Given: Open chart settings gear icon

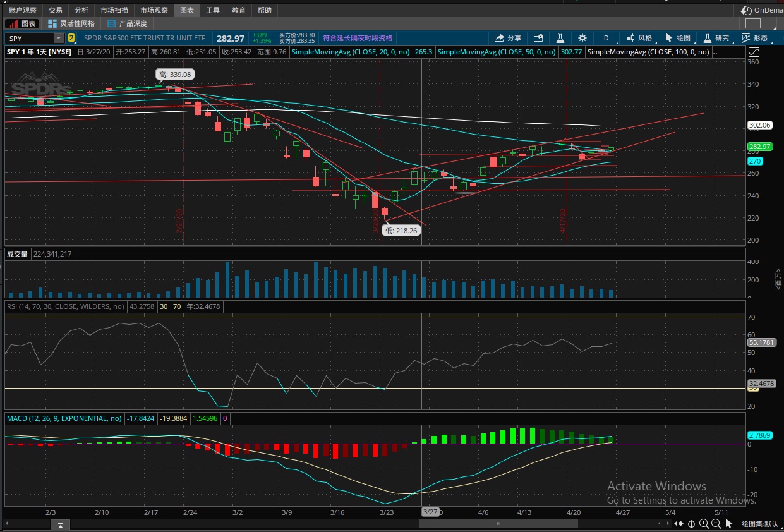Looking at the screenshot, I should pos(582,38).
